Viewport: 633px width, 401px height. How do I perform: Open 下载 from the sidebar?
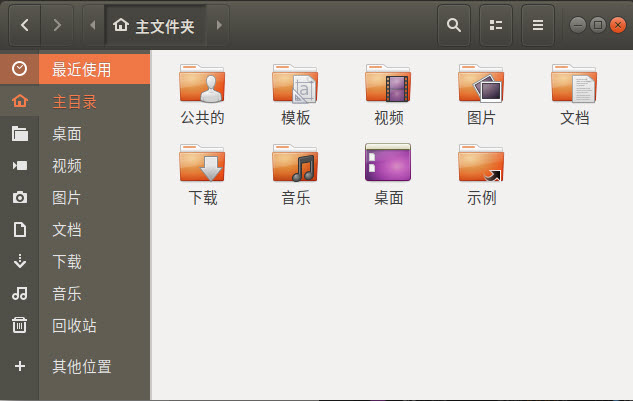click(x=75, y=261)
